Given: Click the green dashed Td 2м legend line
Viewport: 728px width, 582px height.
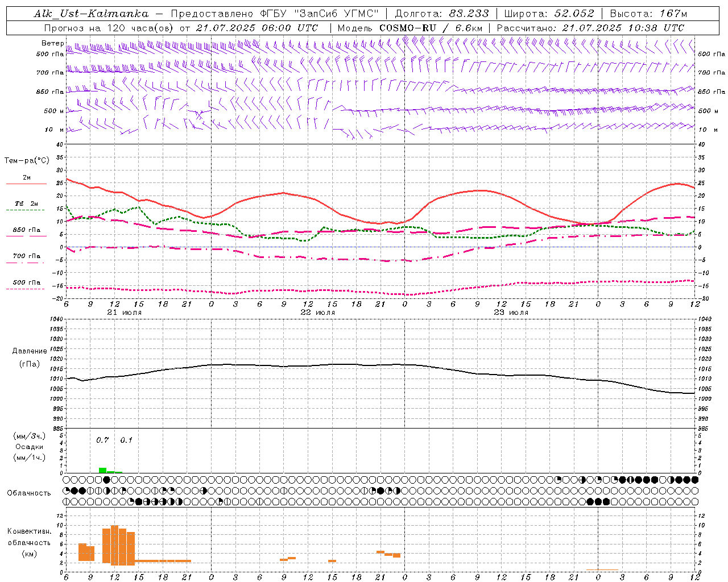Looking at the screenshot, I should click(25, 210).
